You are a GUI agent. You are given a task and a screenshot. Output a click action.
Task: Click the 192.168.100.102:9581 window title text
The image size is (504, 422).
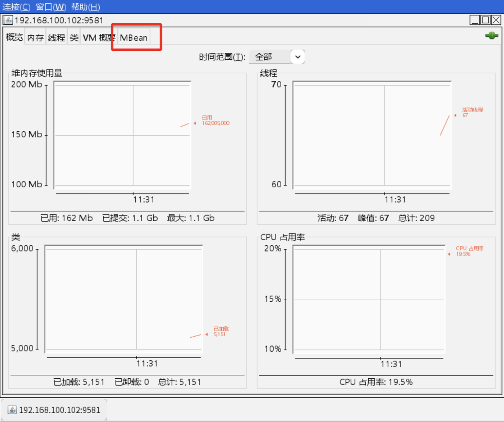click(x=59, y=20)
